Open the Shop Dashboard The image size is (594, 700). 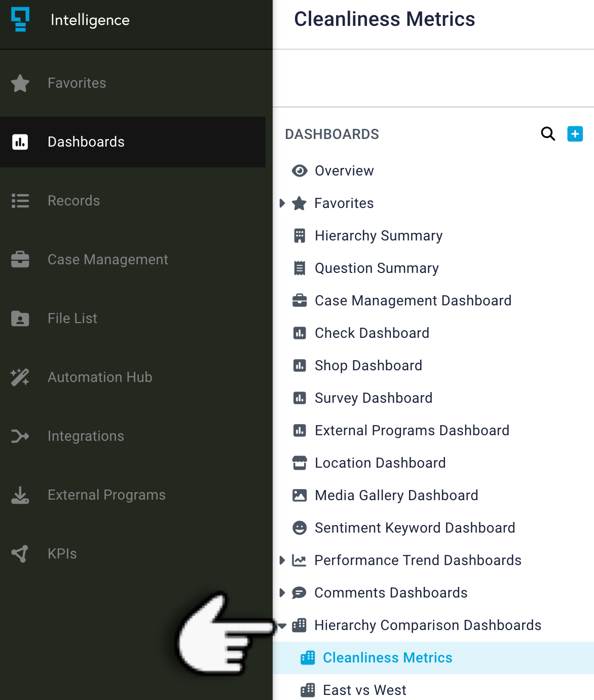[x=368, y=365]
